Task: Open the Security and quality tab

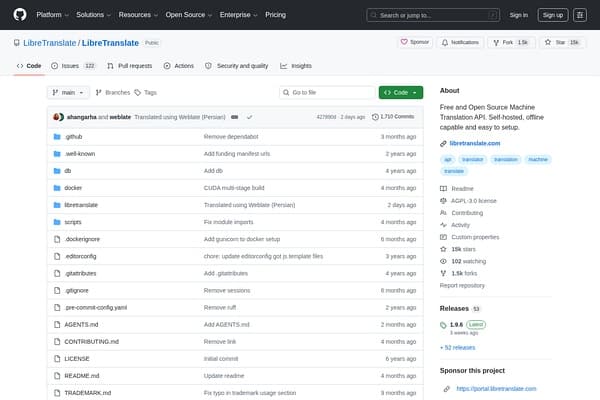Action: click(237, 66)
